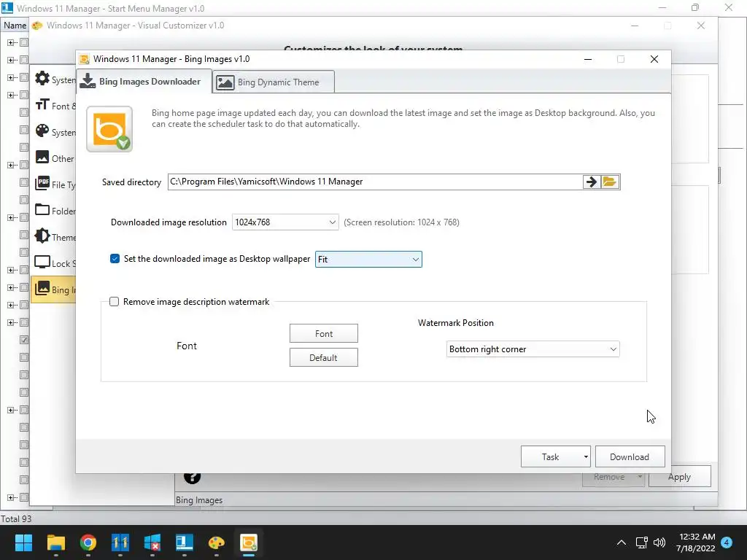Viewport: 747px width, 560px height.
Task: Open File Explorer from the taskbar
Action: pyautogui.click(x=55, y=542)
